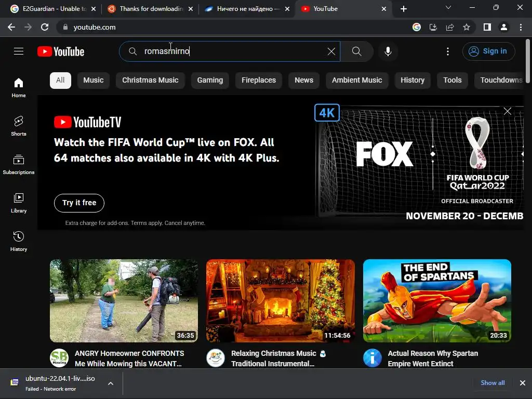
Task: Open YouTube settings three-dot menu
Action: [447, 51]
